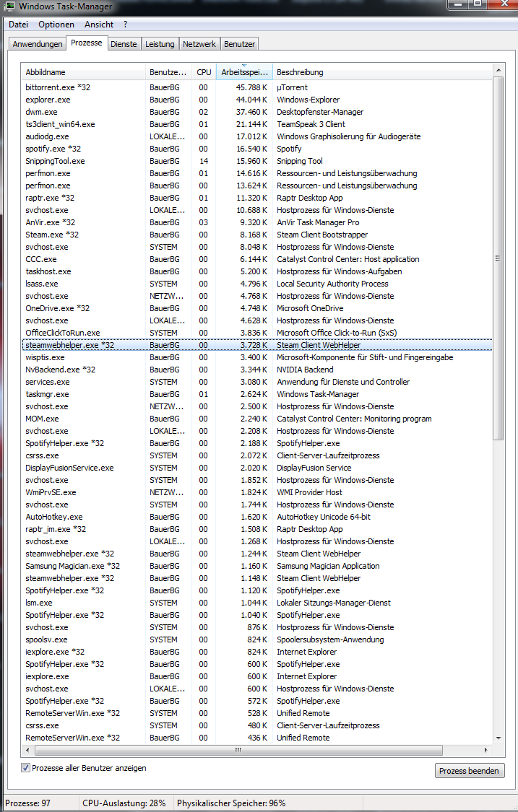Open the ? help menu
The width and height of the screenshot is (518, 812).
126,25
